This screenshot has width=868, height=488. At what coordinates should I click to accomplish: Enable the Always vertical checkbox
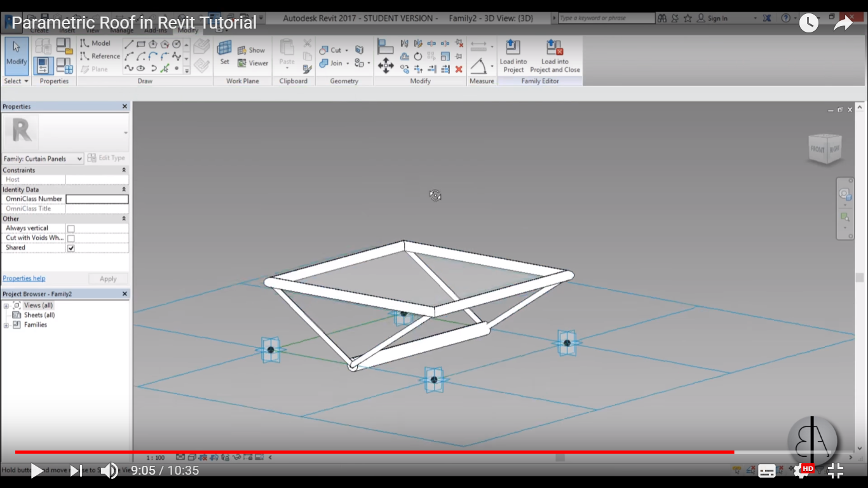71,227
